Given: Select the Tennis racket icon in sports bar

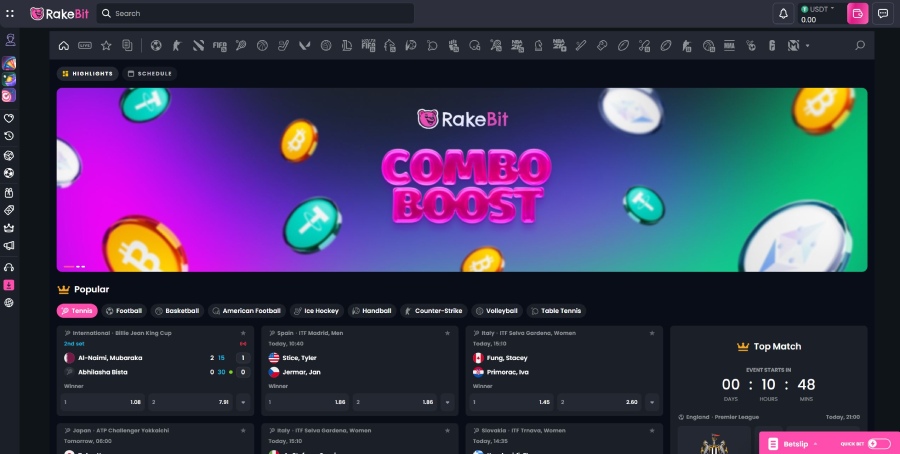Looking at the screenshot, I should (x=240, y=45).
